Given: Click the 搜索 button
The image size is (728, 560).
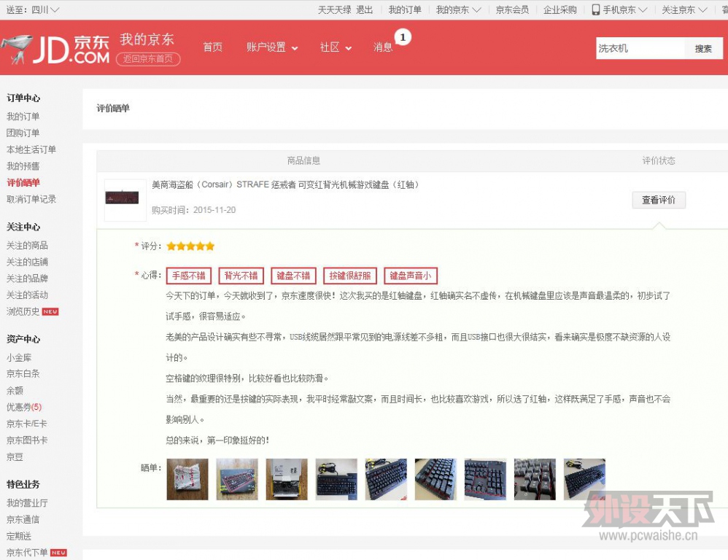Looking at the screenshot, I should (x=703, y=48).
